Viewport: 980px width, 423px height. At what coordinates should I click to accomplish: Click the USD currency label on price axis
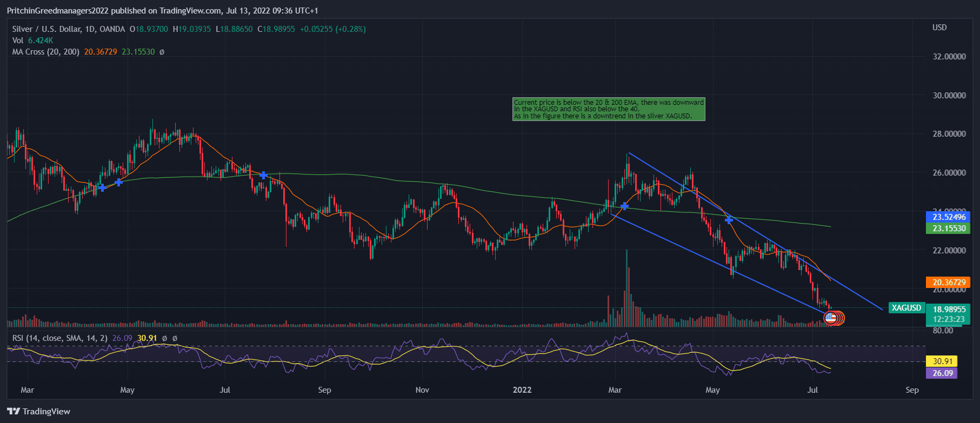(x=939, y=28)
